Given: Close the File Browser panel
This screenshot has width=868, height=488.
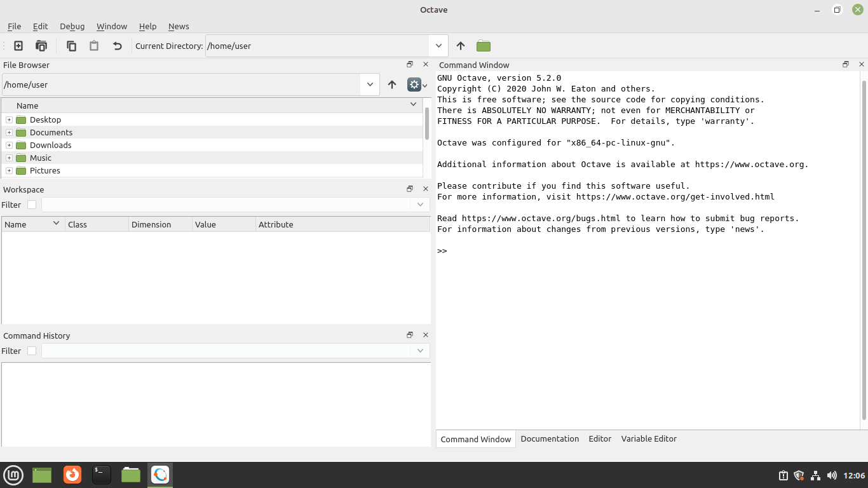Looking at the screenshot, I should tap(426, 64).
